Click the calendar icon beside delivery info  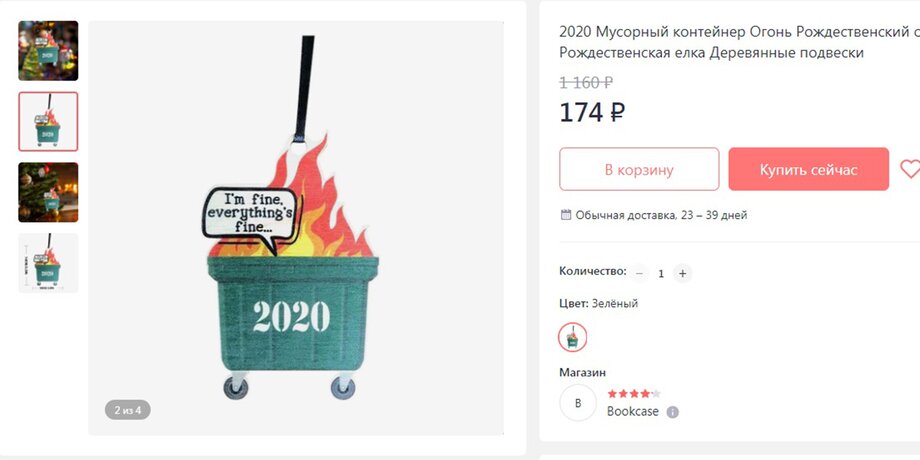(566, 215)
